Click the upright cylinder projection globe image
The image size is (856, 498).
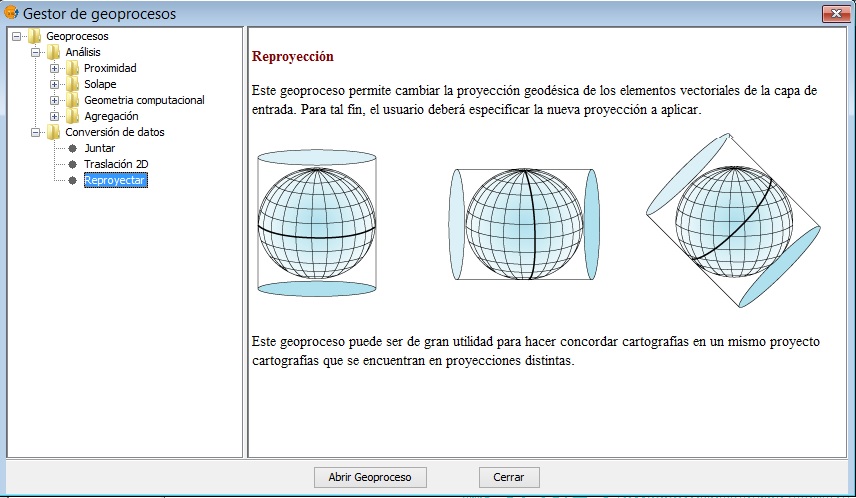click(x=317, y=223)
